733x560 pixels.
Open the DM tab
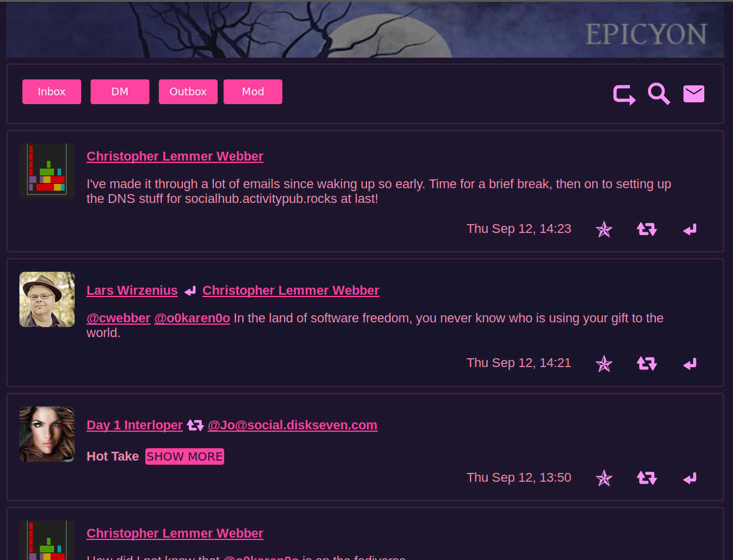pyautogui.click(x=120, y=92)
